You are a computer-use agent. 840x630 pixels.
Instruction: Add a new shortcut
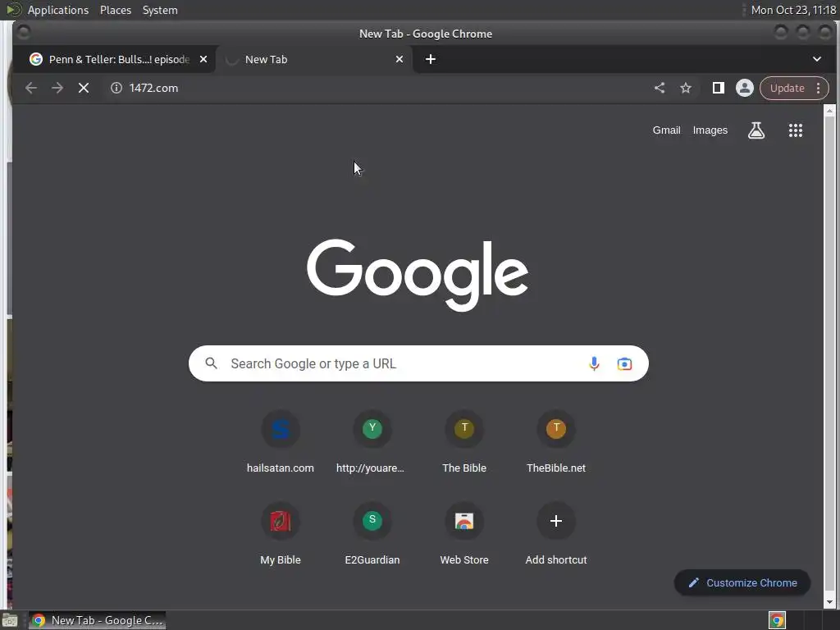click(x=556, y=534)
